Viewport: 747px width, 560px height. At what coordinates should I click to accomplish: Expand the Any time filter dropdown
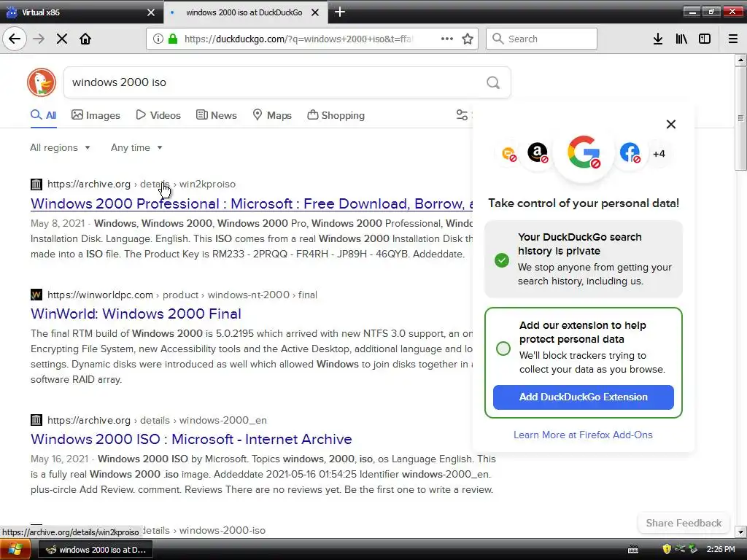click(x=136, y=147)
